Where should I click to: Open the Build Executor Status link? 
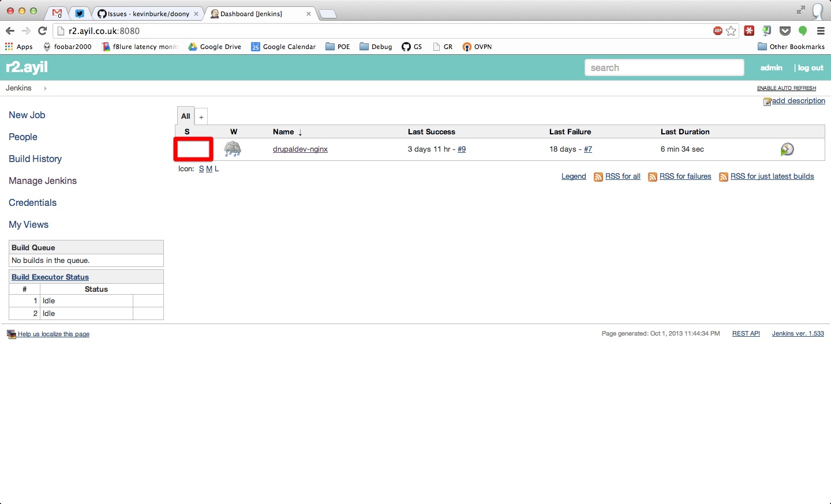[50, 277]
